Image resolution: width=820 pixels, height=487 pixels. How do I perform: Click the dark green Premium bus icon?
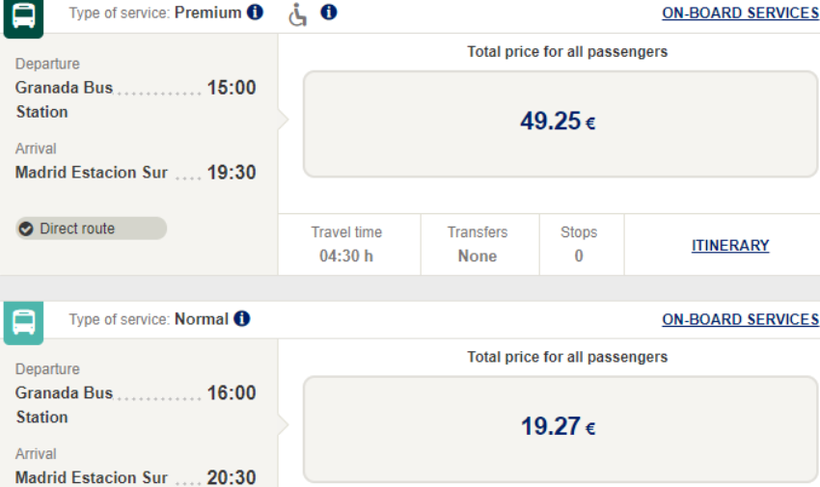click(22, 16)
